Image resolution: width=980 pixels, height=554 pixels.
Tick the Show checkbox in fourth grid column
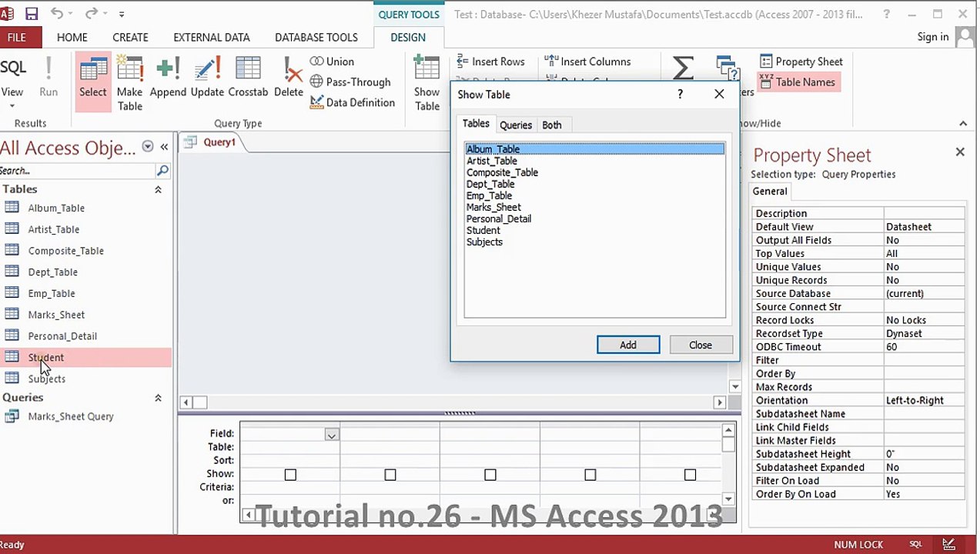coord(590,475)
